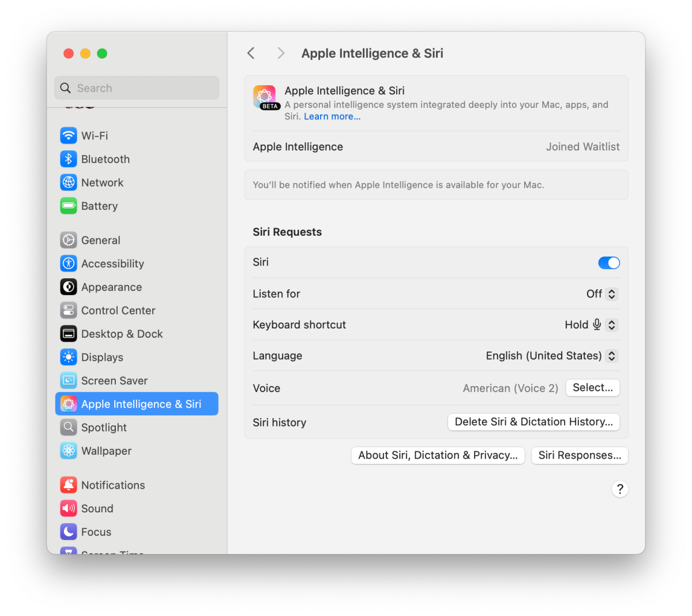Screen dimensions: 692x616
Task: Click the American (Voice 2) value
Action: pyautogui.click(x=510, y=388)
